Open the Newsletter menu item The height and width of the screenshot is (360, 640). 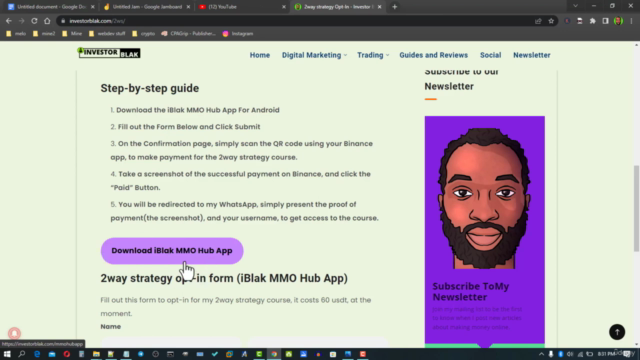[x=531, y=55]
